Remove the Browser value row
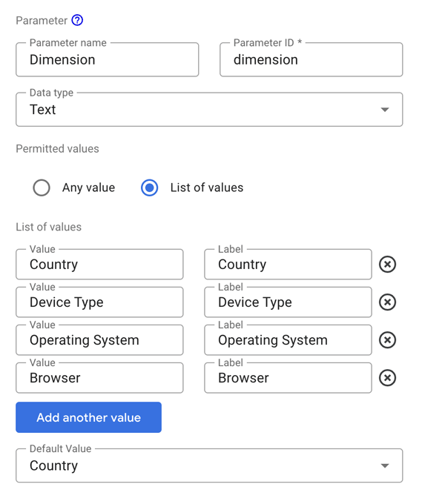This screenshot has width=445, height=504. pos(387,378)
